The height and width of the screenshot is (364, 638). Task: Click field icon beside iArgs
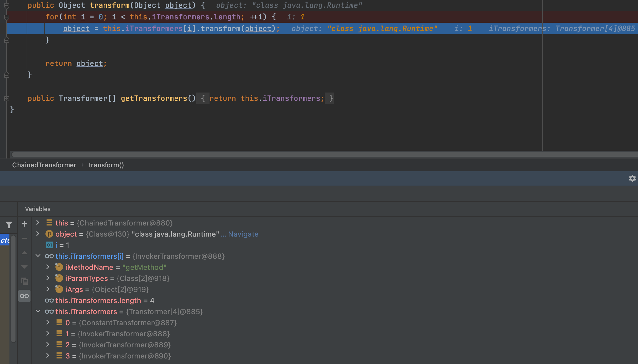click(59, 289)
